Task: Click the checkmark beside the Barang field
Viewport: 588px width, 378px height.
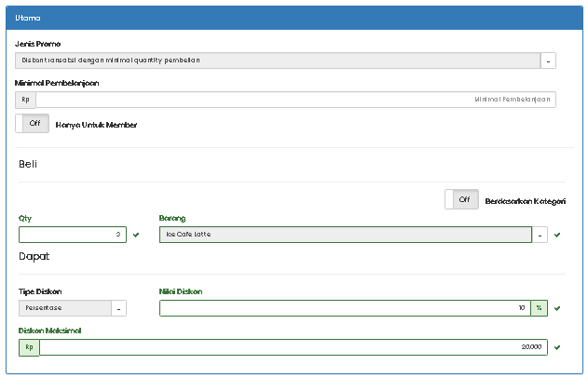Action: (x=557, y=235)
